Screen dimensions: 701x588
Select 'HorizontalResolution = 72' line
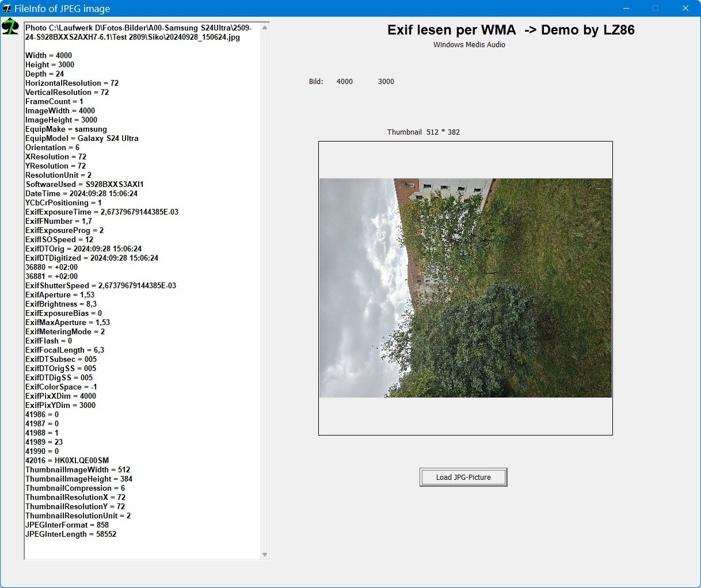(x=72, y=83)
